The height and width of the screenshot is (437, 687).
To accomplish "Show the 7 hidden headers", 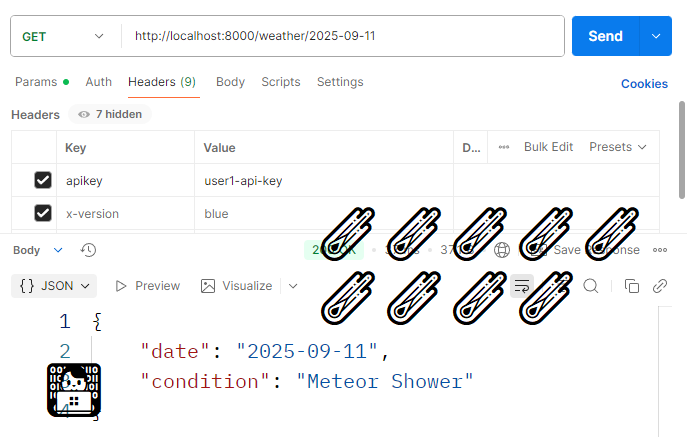I will pyautogui.click(x=110, y=114).
